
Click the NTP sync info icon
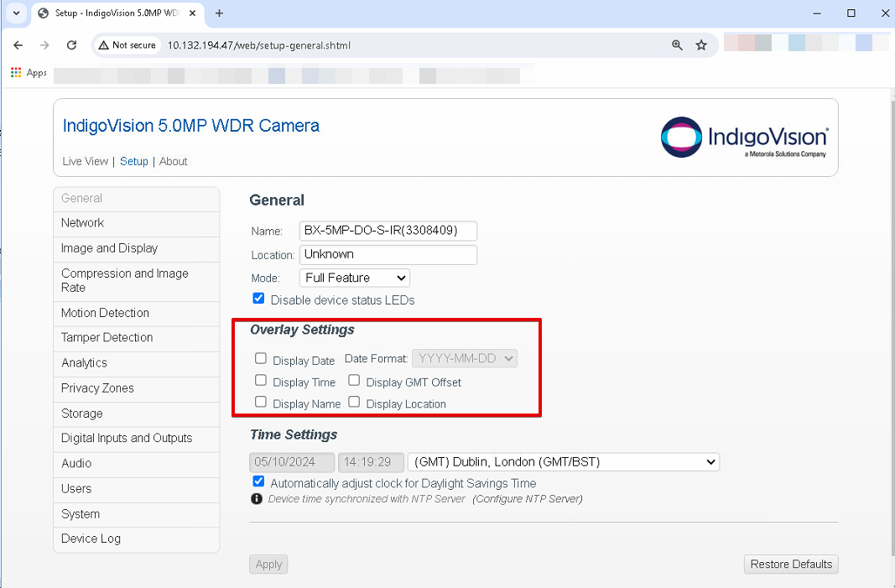257,499
